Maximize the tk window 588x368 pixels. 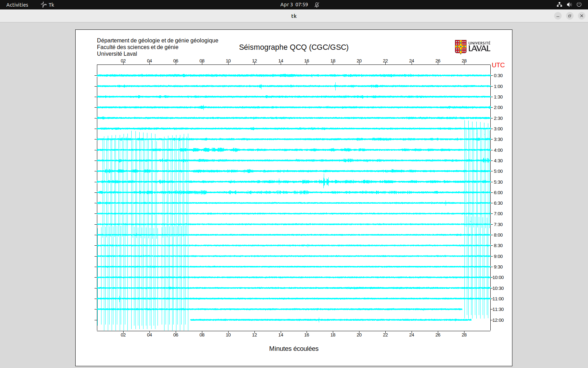tap(570, 16)
